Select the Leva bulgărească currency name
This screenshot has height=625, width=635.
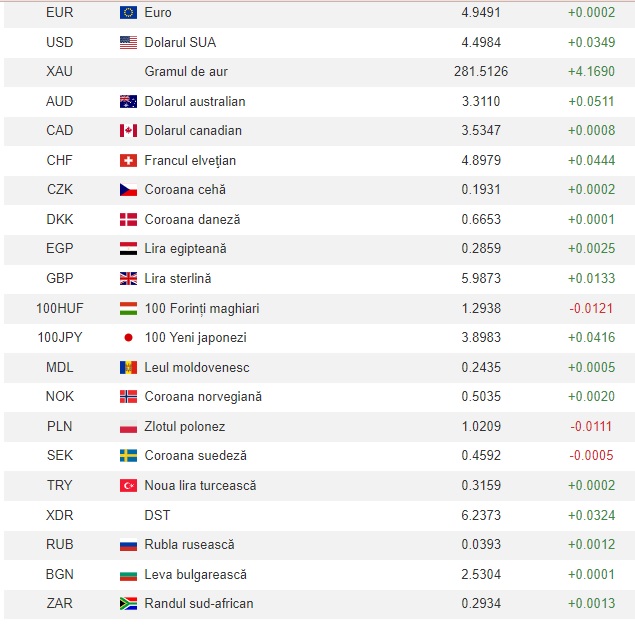coord(195,575)
